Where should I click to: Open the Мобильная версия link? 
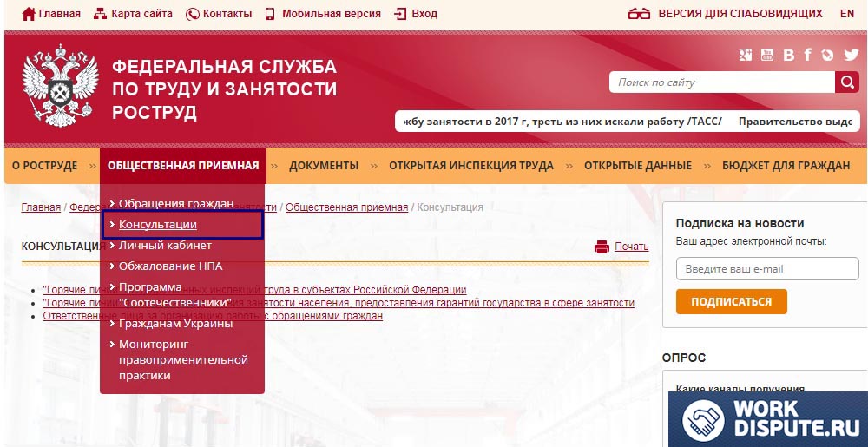(x=331, y=14)
